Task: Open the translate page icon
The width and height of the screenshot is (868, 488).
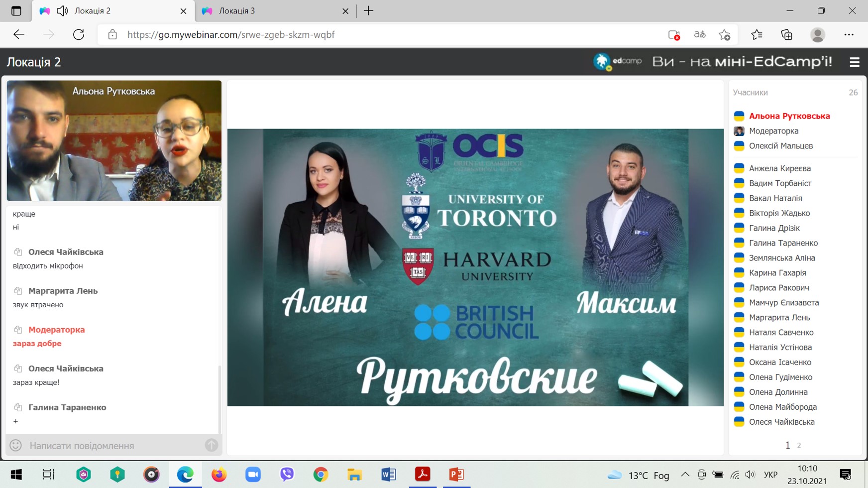Action: pyautogui.click(x=700, y=34)
